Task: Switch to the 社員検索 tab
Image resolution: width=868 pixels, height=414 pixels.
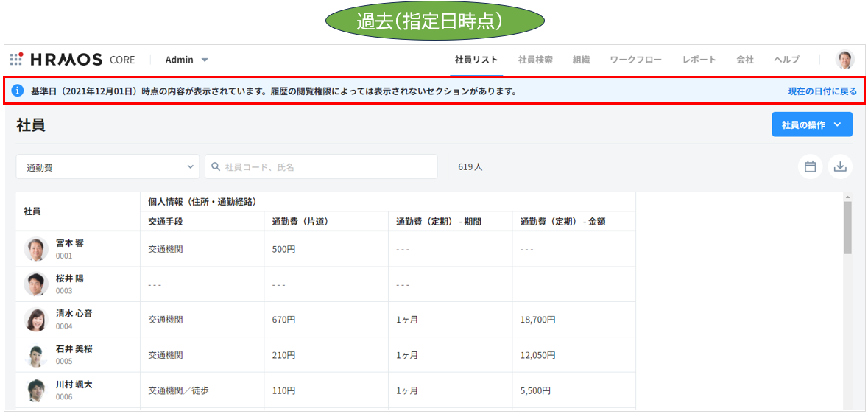Action: [x=535, y=60]
